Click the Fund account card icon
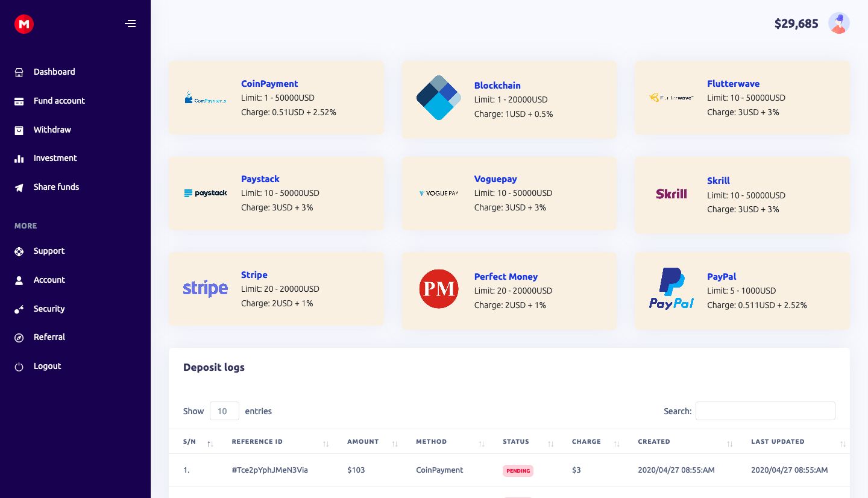This screenshot has width=868, height=498. (x=19, y=101)
